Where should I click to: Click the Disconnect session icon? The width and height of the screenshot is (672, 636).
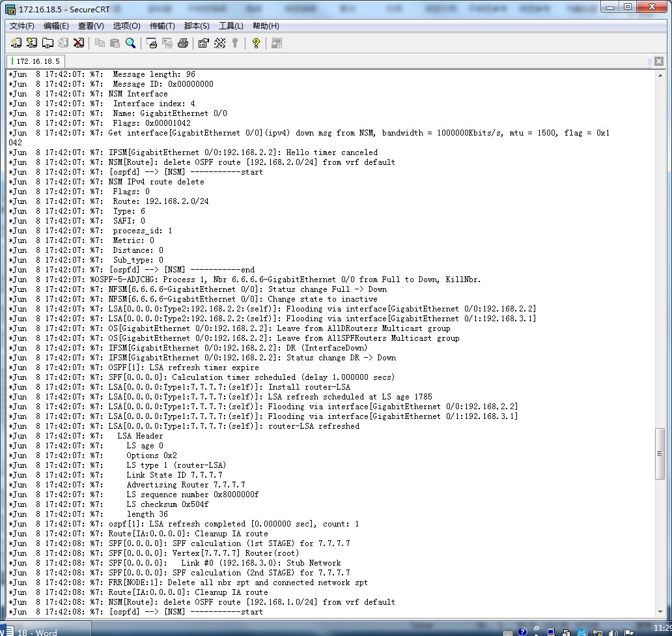[x=79, y=43]
